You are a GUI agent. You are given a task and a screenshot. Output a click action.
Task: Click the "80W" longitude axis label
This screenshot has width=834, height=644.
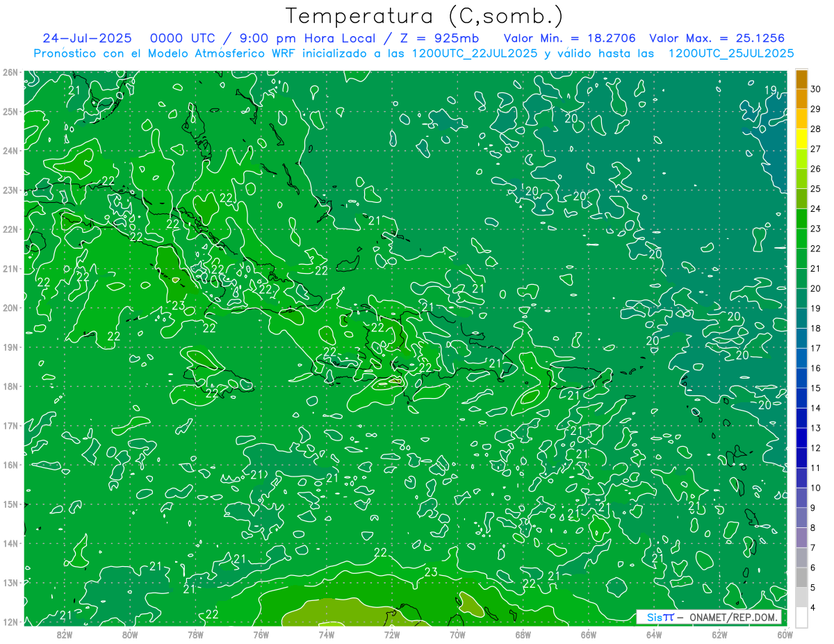tap(130, 634)
